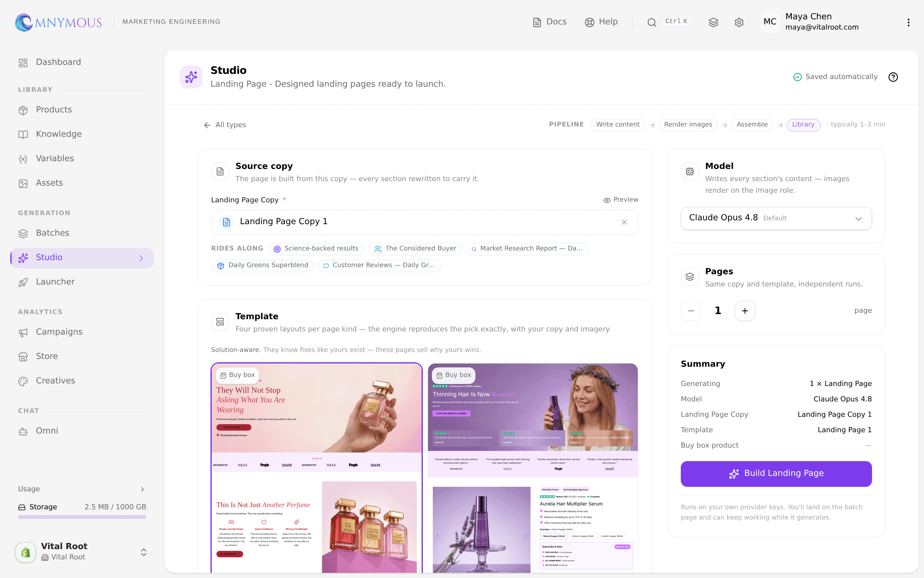Click the Market Research Report chip

(x=527, y=249)
